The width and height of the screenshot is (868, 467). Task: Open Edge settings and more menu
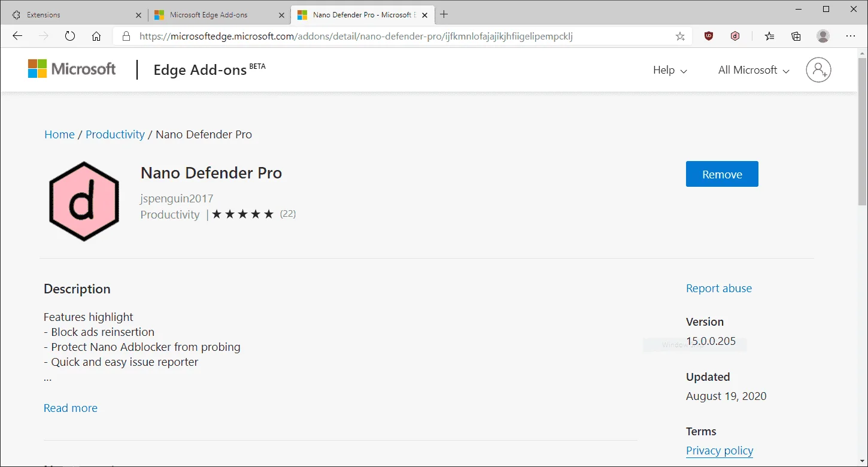(x=851, y=36)
